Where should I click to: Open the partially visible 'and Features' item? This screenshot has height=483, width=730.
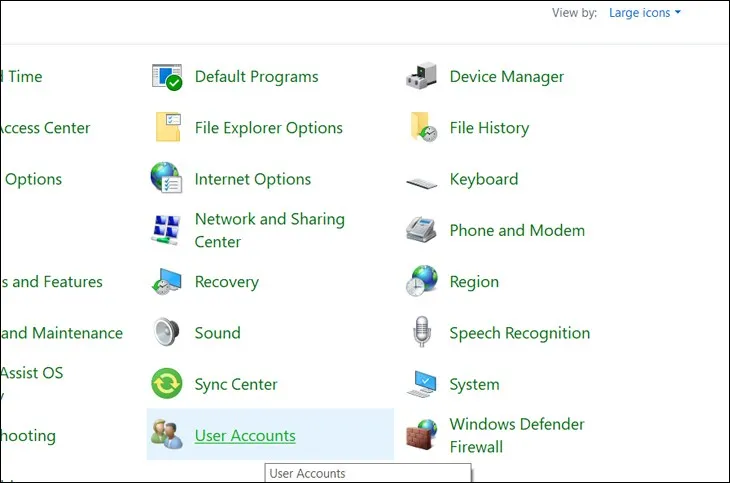click(51, 282)
